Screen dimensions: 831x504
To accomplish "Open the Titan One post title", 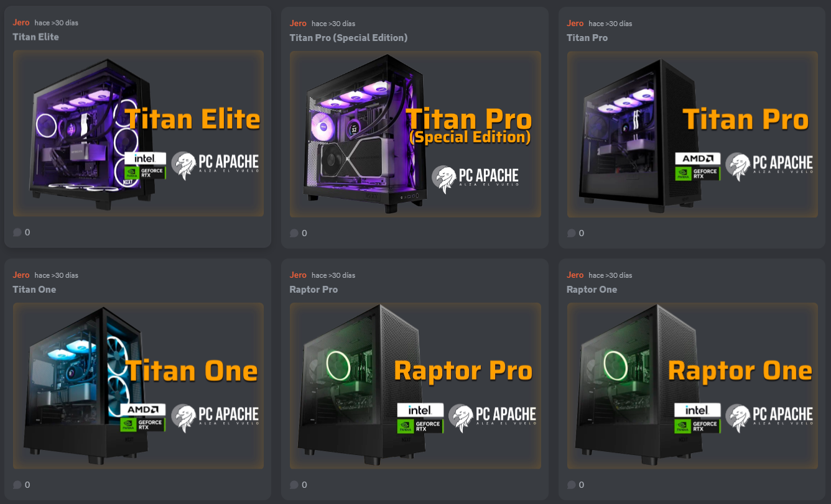I will (x=34, y=290).
